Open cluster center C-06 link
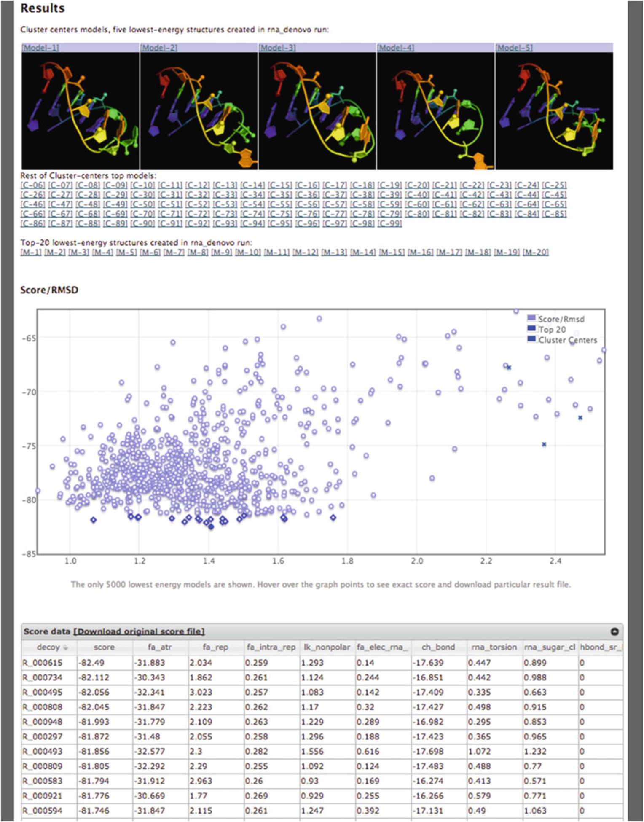The width and height of the screenshot is (644, 822). (x=33, y=185)
